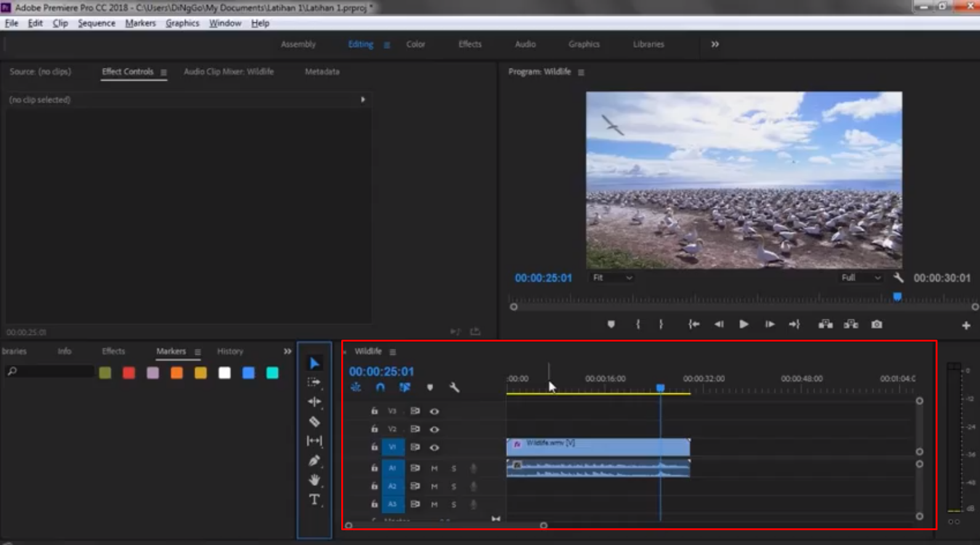The image size is (980, 545).
Task: Mute audio track A1
Action: (434, 469)
